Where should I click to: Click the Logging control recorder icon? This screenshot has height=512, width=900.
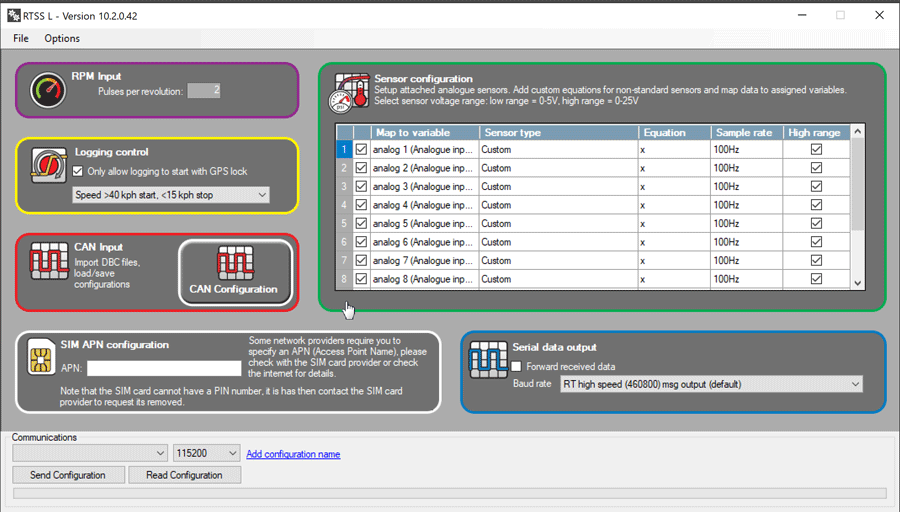pos(46,165)
